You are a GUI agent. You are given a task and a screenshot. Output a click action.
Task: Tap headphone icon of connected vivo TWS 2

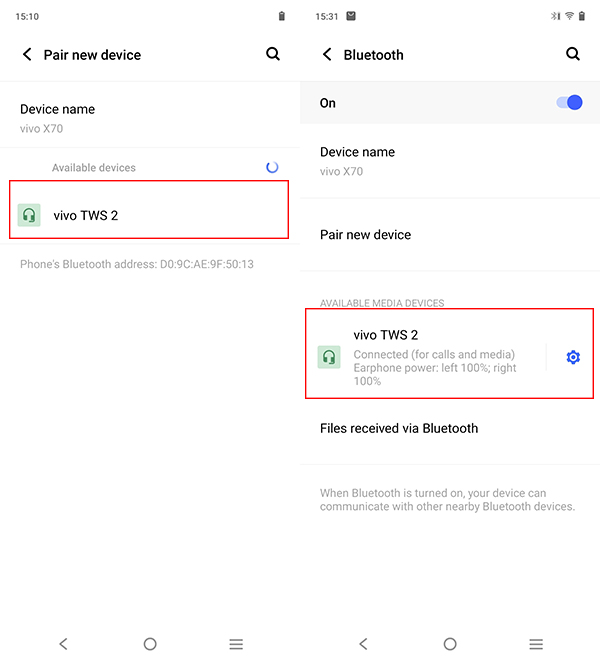(x=329, y=357)
